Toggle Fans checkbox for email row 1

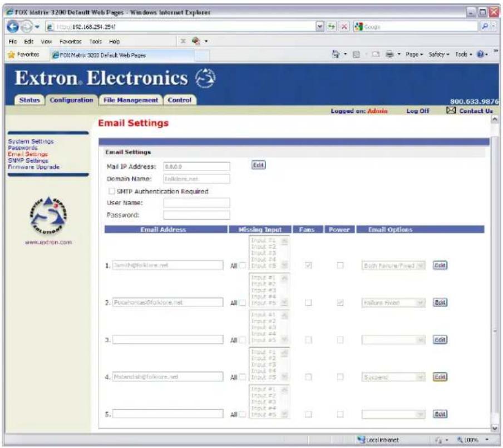[x=308, y=265]
